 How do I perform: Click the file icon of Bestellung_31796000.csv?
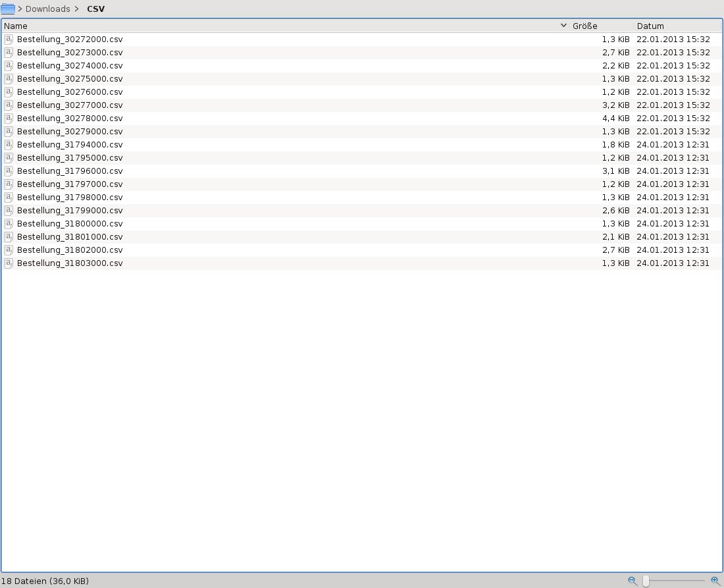click(9, 171)
